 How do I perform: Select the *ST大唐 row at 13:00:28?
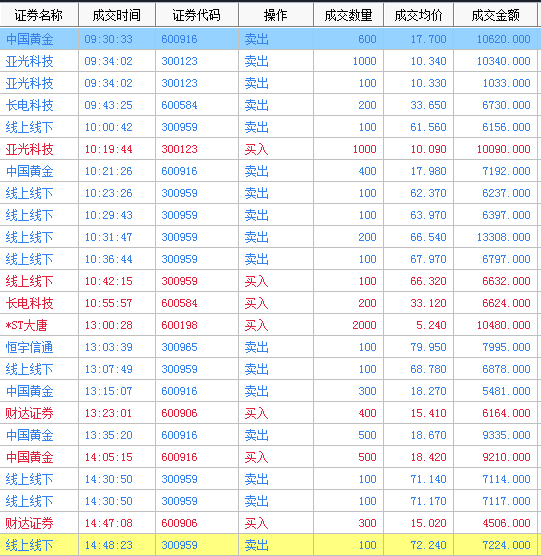point(269,325)
